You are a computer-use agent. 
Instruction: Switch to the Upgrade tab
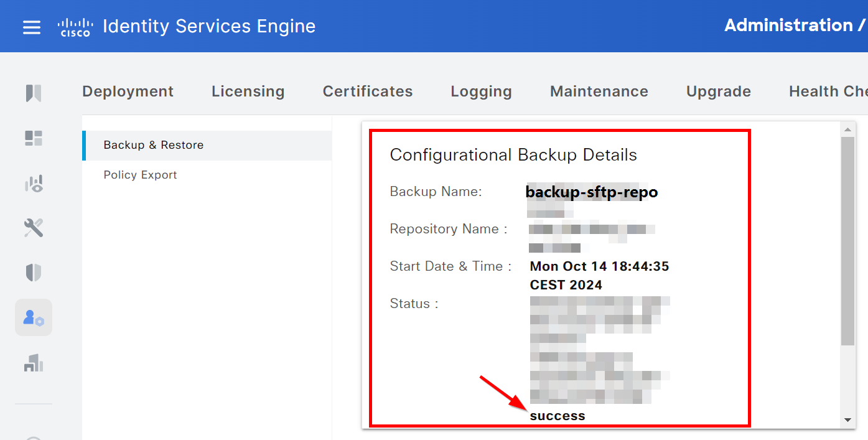click(718, 91)
